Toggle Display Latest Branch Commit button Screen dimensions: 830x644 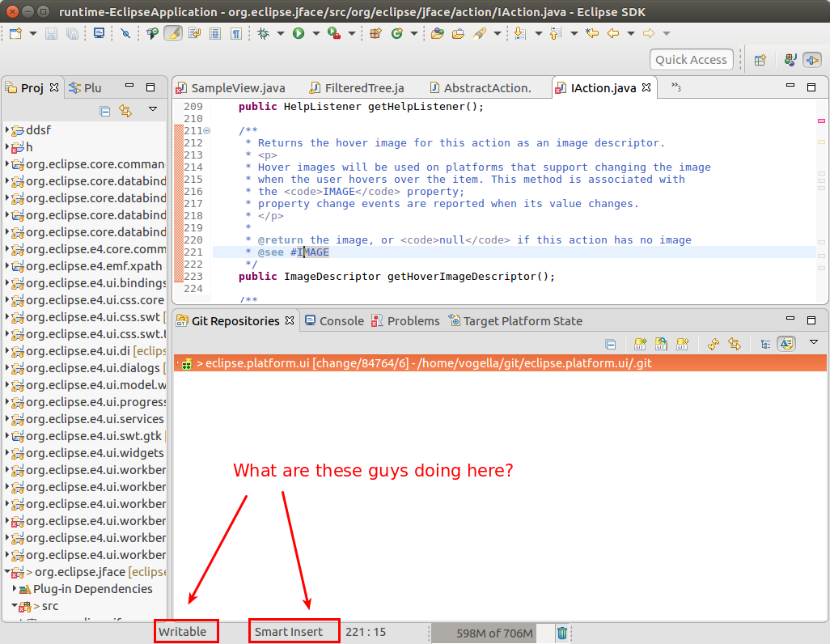786,344
